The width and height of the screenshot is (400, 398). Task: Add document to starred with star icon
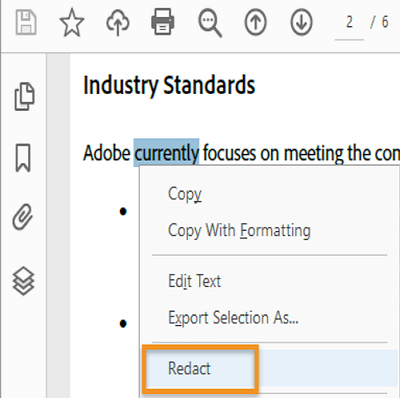pos(72,22)
